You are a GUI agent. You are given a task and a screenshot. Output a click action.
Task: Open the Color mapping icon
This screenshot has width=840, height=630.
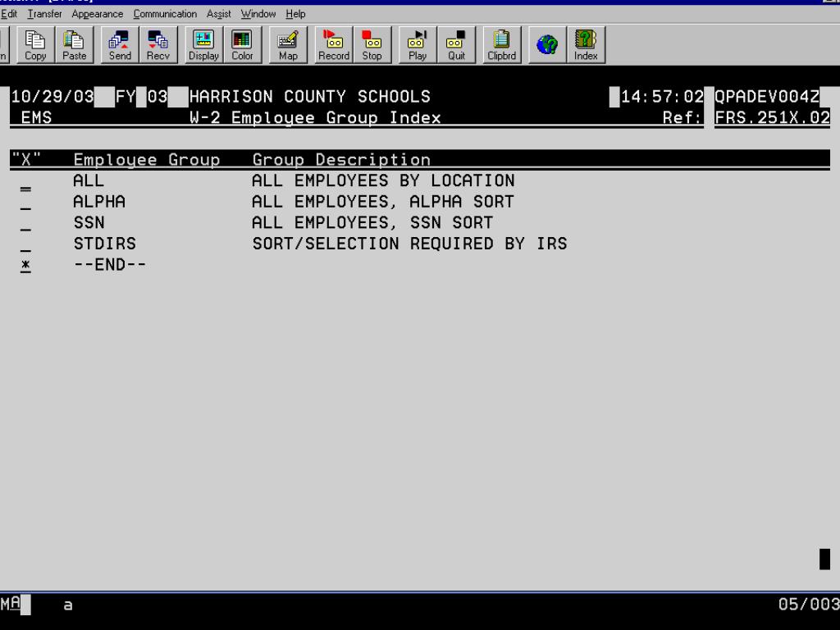click(242, 45)
